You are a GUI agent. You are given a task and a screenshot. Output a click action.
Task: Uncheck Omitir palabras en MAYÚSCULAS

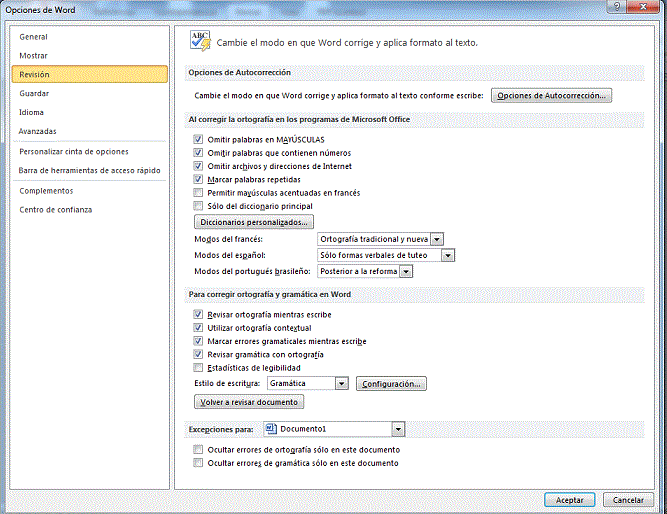click(x=199, y=139)
